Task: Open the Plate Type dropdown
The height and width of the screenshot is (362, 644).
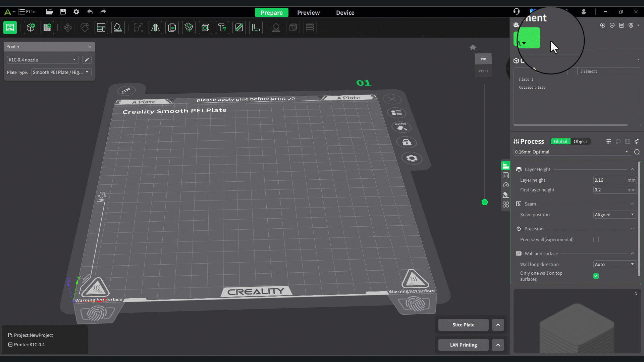Action: click(x=61, y=72)
